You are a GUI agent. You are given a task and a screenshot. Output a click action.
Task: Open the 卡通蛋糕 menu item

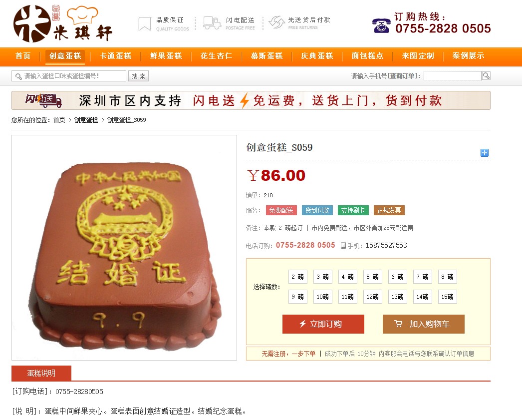pyautogui.click(x=115, y=56)
